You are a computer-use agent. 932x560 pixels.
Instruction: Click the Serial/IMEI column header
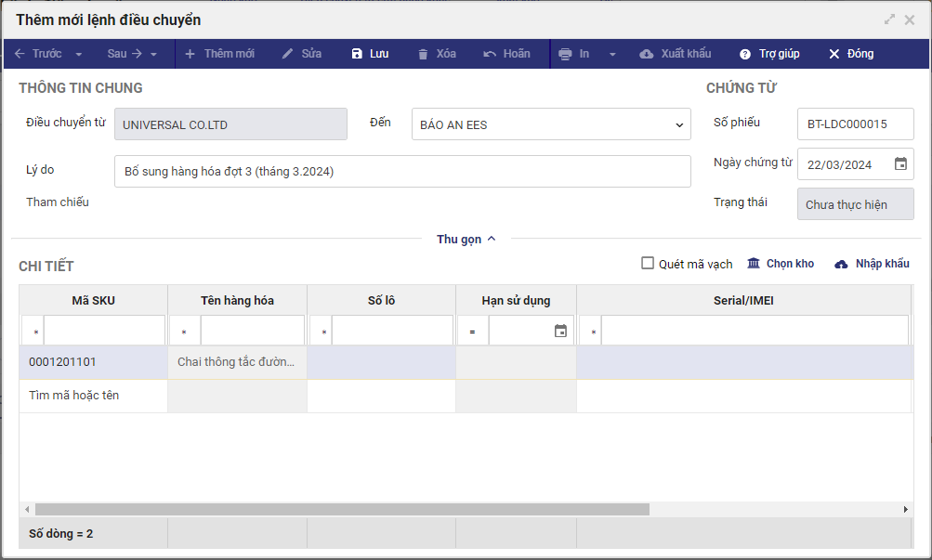click(x=743, y=301)
